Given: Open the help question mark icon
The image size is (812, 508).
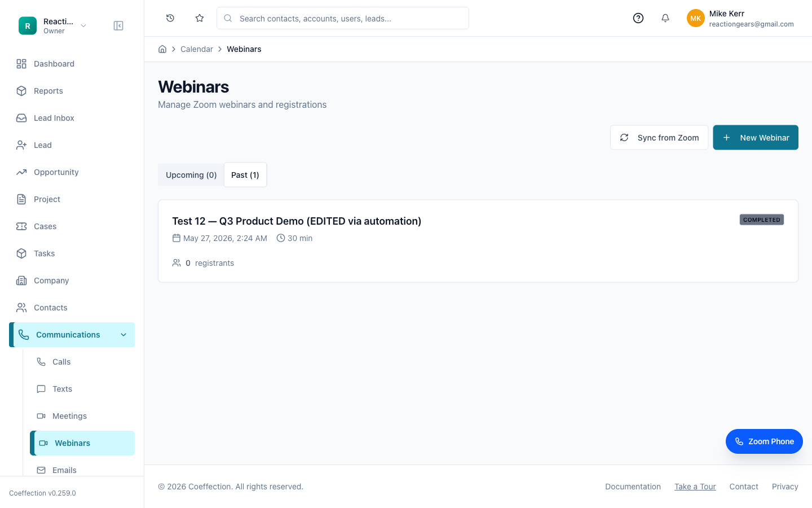Looking at the screenshot, I should (638, 18).
